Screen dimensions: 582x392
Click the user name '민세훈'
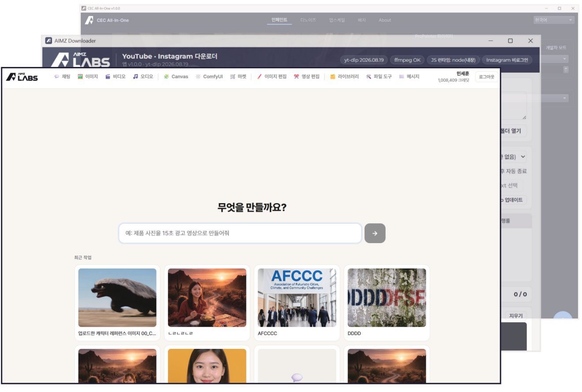[463, 74]
